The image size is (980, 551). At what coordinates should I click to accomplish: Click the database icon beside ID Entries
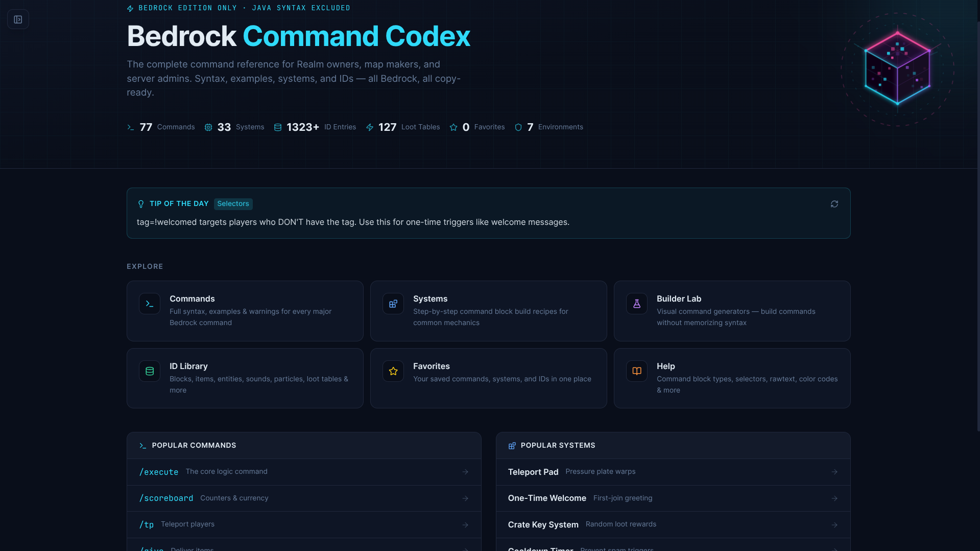coord(278,127)
